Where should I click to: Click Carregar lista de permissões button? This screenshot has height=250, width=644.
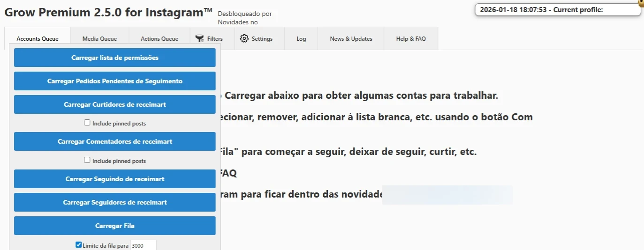115,58
